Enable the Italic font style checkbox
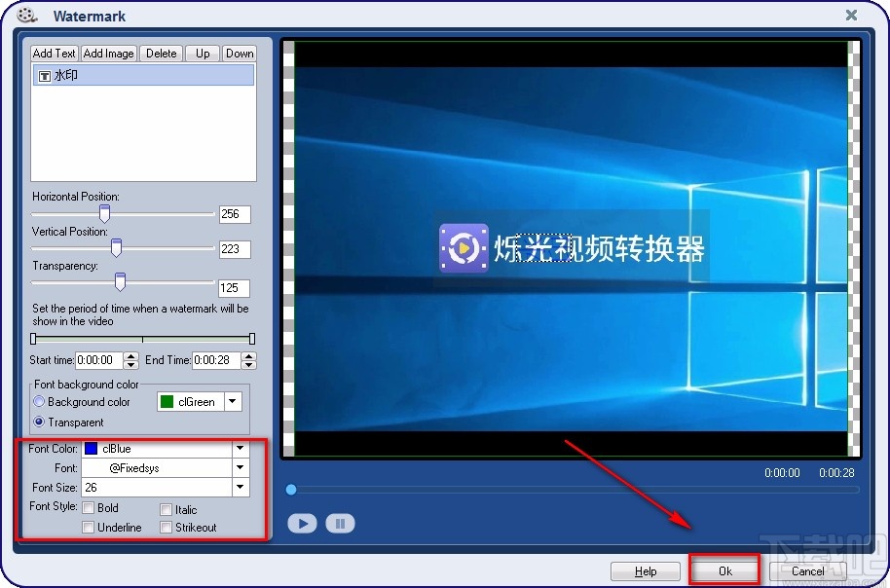 (x=166, y=509)
